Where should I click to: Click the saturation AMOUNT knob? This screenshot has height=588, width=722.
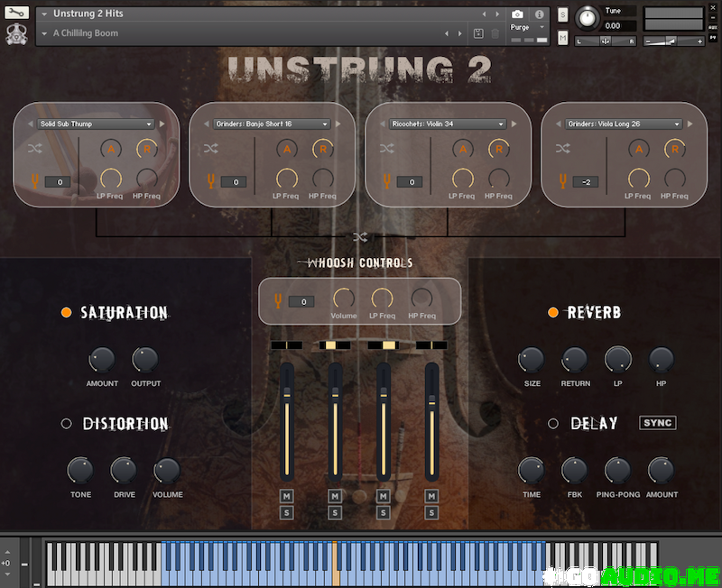(102, 359)
